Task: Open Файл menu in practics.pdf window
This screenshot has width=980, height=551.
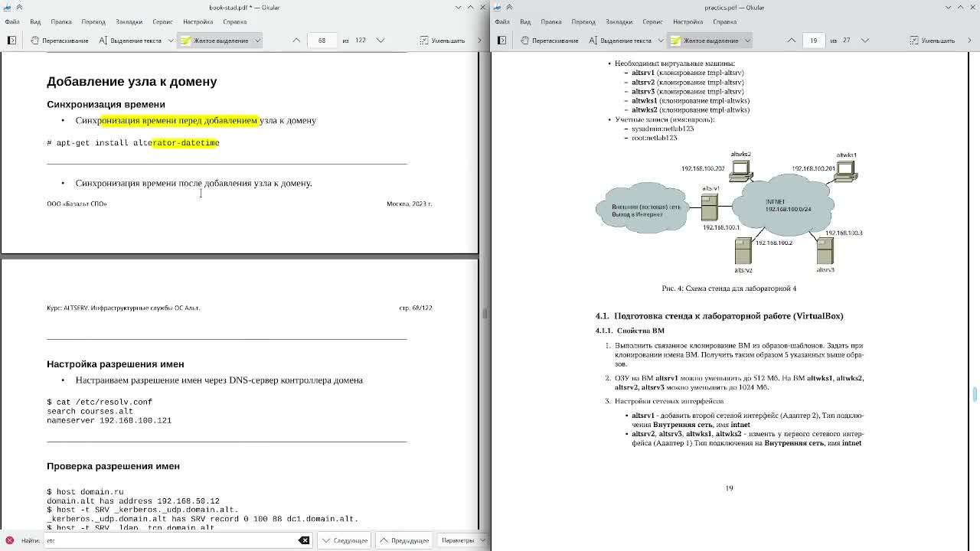Action: 502,21
